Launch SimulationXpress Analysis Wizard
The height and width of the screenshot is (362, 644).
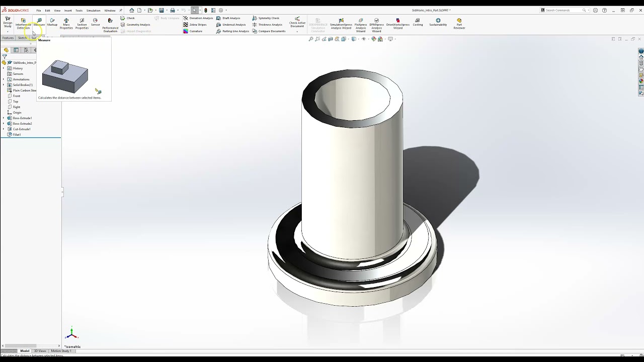[x=341, y=24]
